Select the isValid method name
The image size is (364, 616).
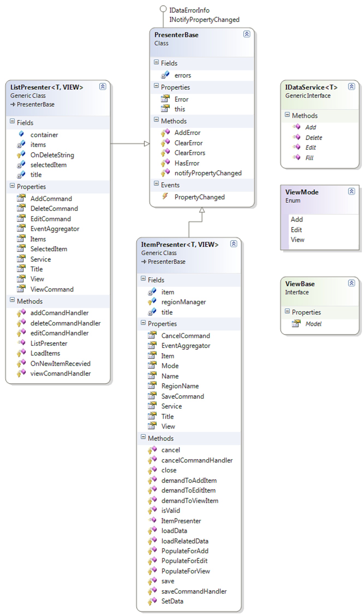171,510
